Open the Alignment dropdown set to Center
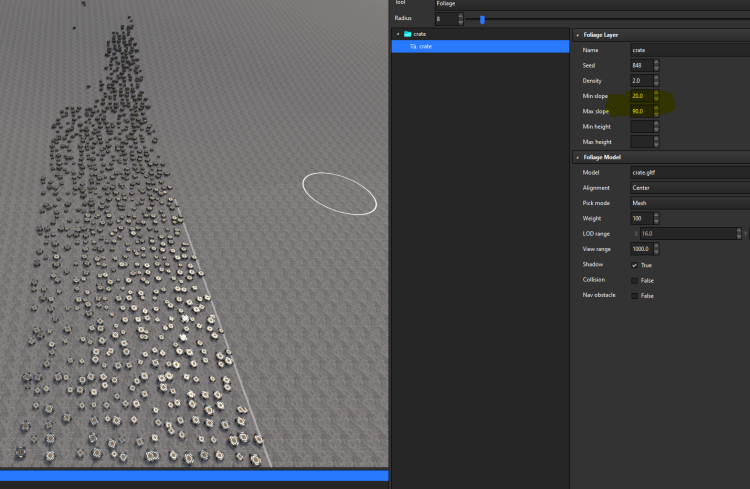 688,187
